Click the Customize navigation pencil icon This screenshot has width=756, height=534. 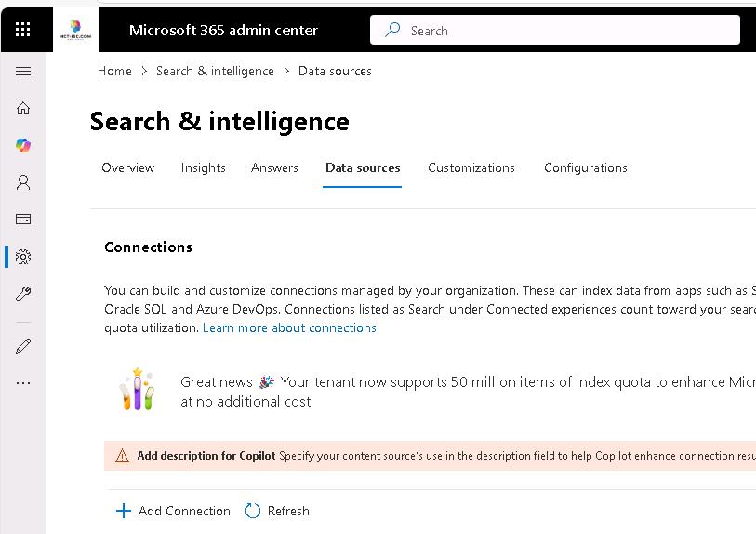23,346
